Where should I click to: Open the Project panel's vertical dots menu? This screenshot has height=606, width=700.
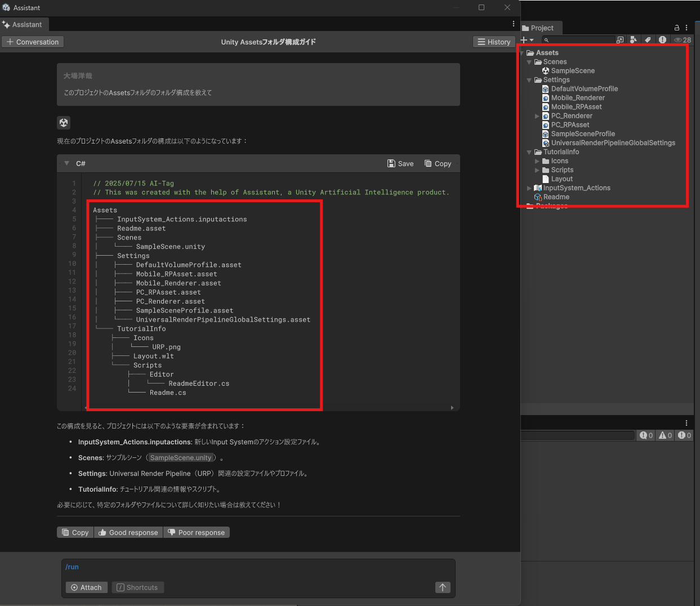click(686, 28)
